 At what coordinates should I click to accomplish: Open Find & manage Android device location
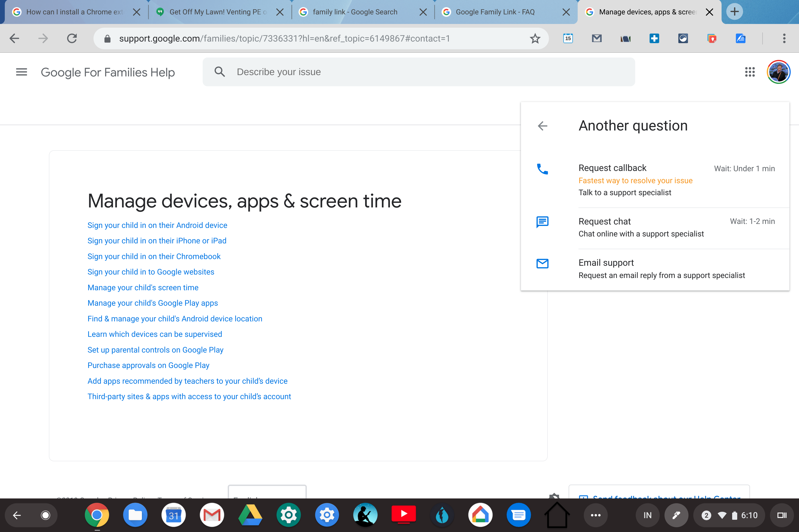(175, 319)
